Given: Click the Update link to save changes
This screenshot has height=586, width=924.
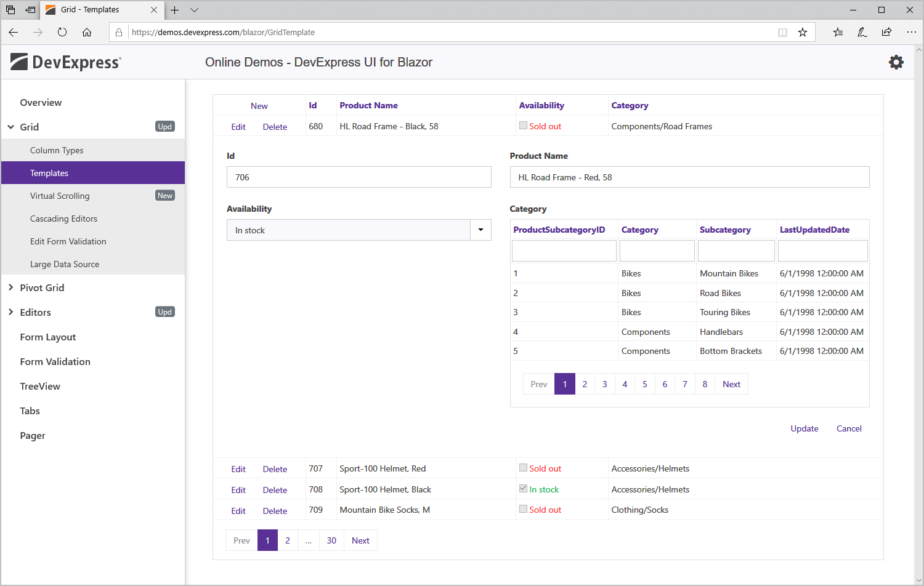Looking at the screenshot, I should click(804, 428).
